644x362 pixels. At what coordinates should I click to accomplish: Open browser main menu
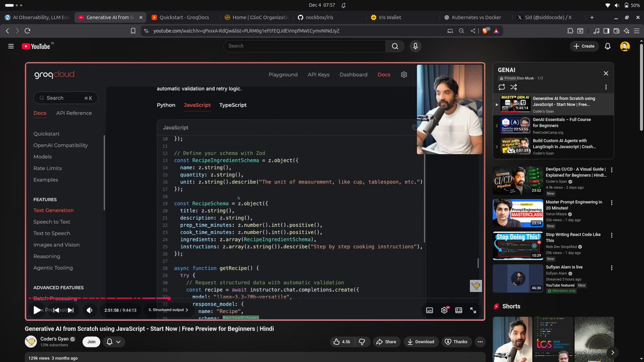(x=636, y=31)
